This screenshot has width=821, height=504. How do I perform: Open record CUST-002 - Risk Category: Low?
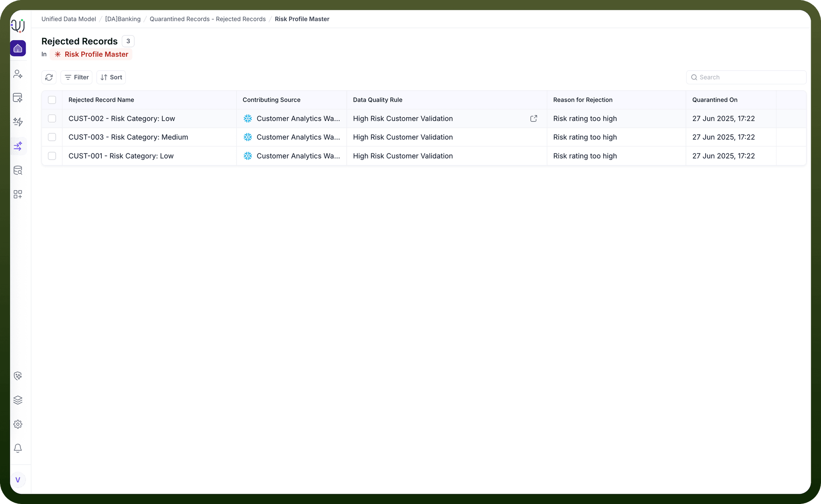[x=122, y=118]
